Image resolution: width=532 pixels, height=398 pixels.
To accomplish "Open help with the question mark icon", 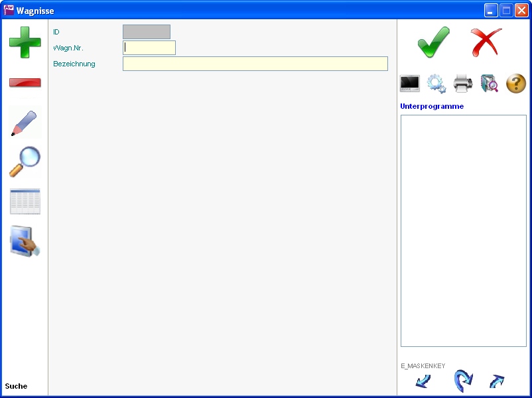I will point(516,84).
